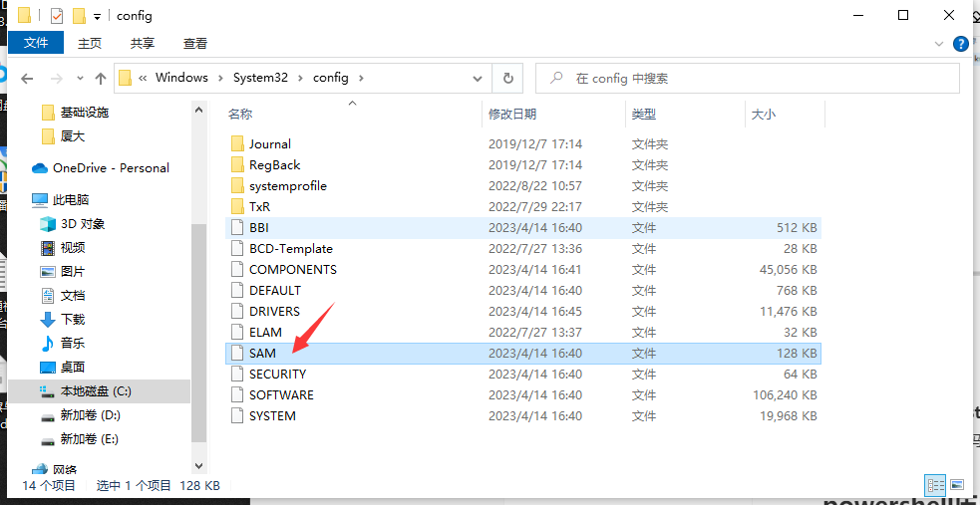Open the Help question mark icon
980x505 pixels.
pyautogui.click(x=961, y=44)
